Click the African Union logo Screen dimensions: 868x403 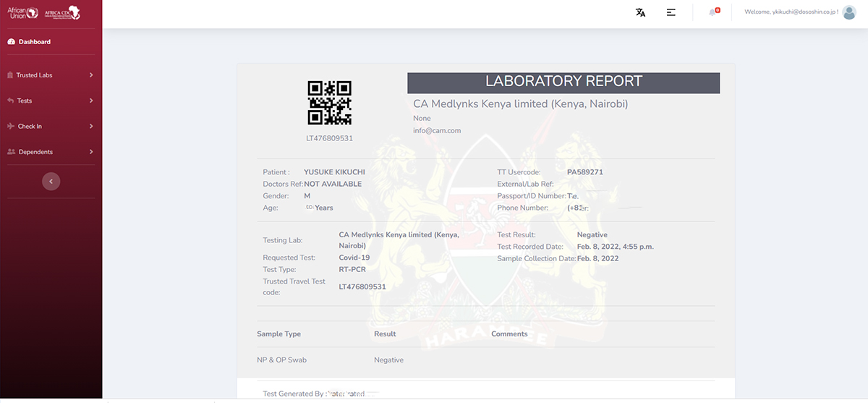point(22,13)
